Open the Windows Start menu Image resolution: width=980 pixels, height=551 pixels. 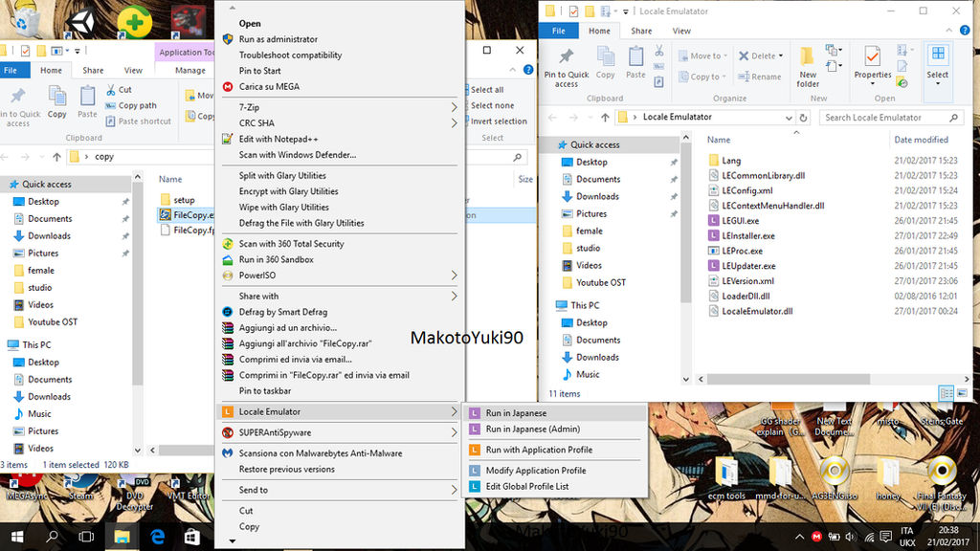point(17,537)
